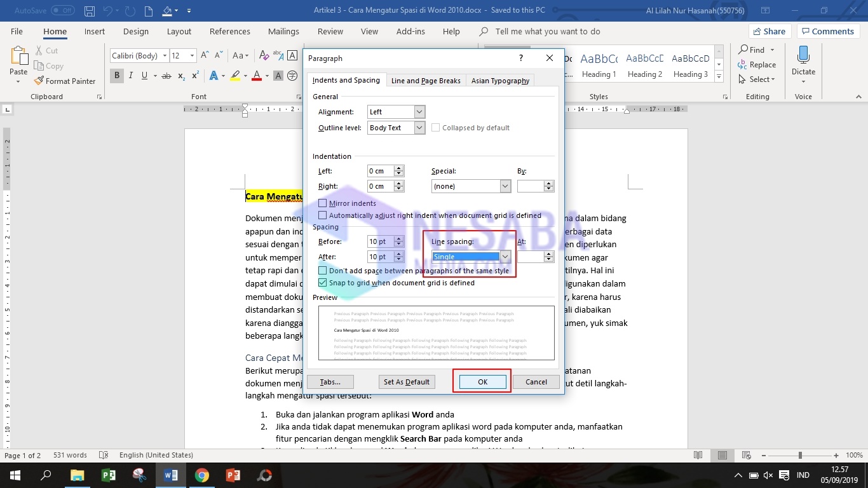Click the New Document icon in title bar

(148, 11)
